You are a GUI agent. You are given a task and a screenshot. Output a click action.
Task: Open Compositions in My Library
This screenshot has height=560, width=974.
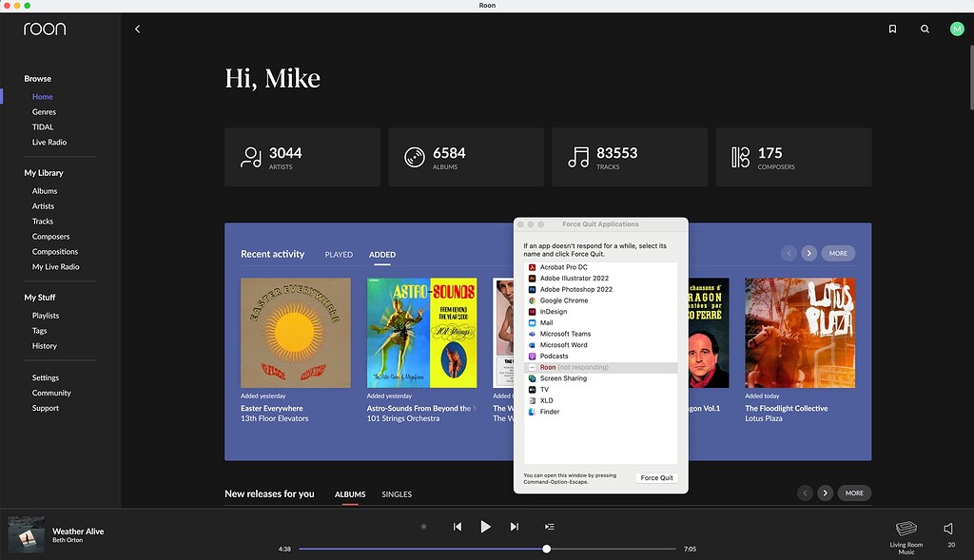55,251
